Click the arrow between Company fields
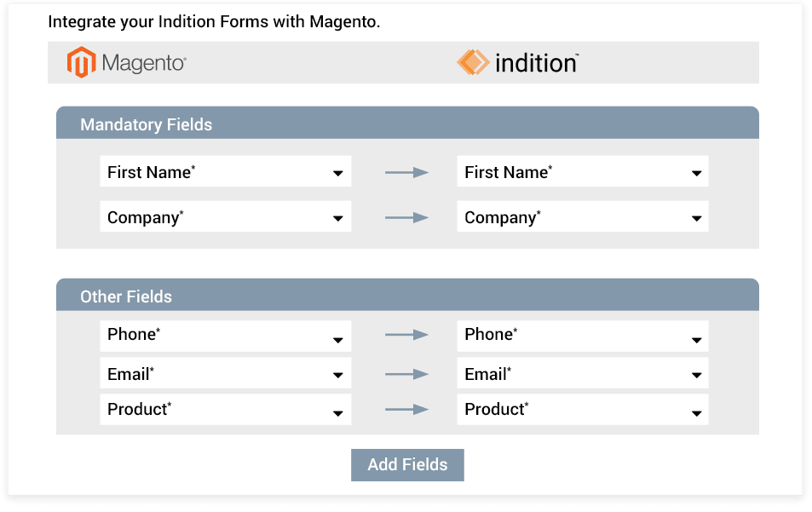Screen dimensions: 812x512 click(406, 217)
